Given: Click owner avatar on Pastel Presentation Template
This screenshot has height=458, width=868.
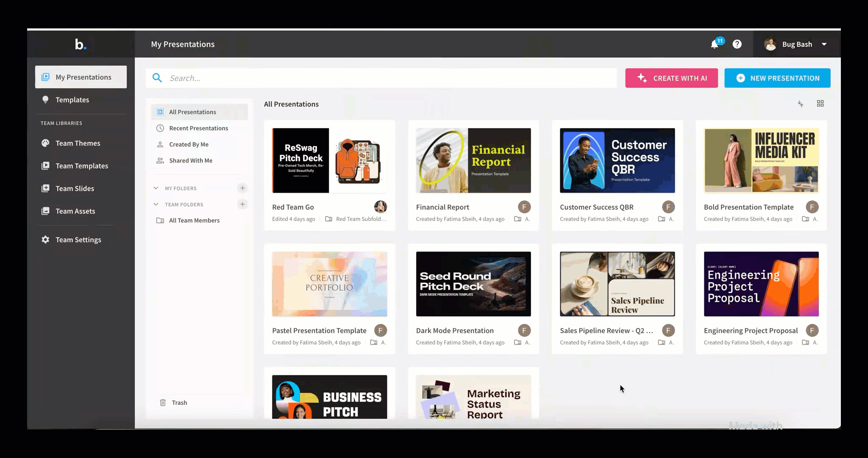Looking at the screenshot, I should coord(381,330).
